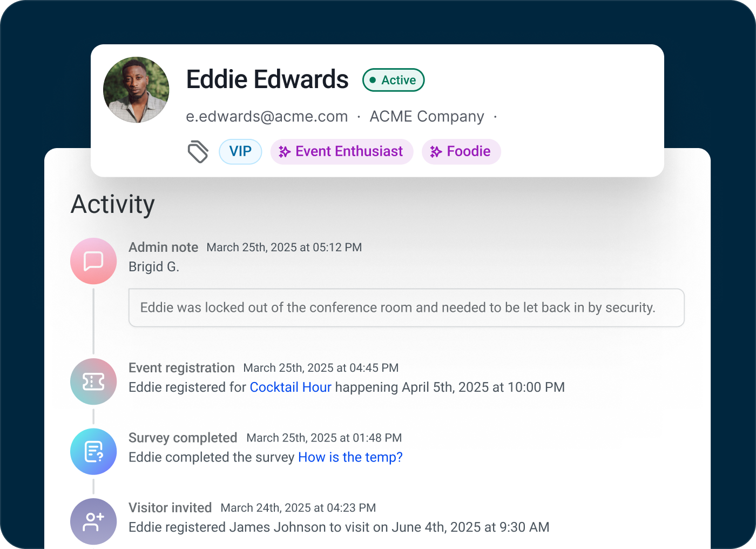Viewport: 756px width, 549px height.
Task: Click sparkle icon in Event Enthusiast tag
Action: coord(285,152)
